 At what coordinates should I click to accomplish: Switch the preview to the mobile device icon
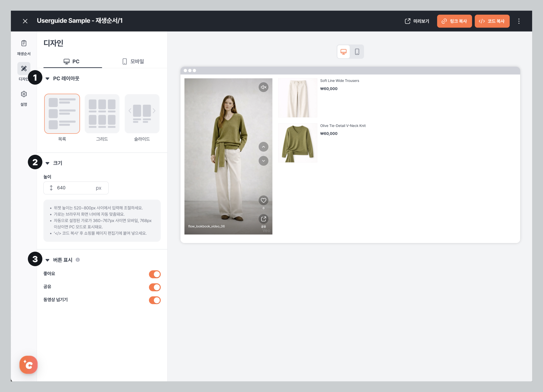pyautogui.click(x=357, y=52)
